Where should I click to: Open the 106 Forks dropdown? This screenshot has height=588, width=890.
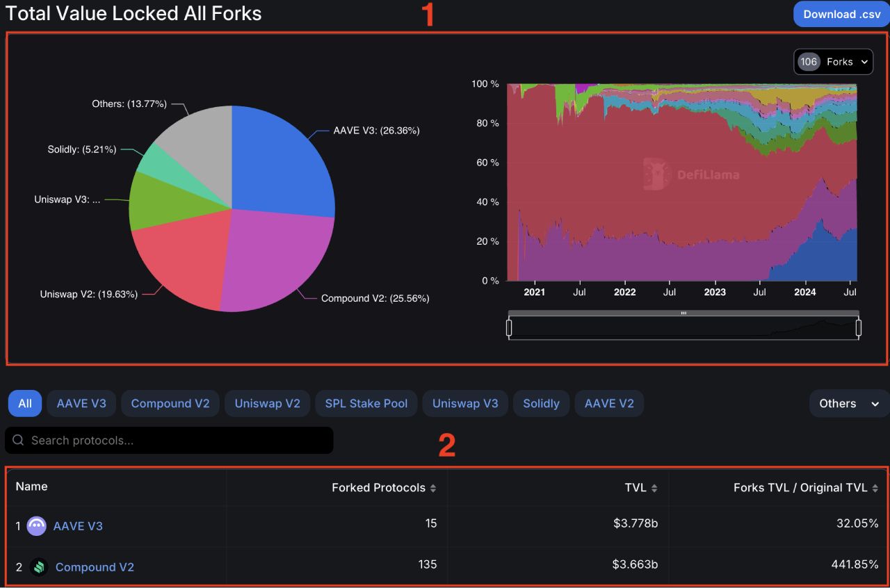[833, 62]
